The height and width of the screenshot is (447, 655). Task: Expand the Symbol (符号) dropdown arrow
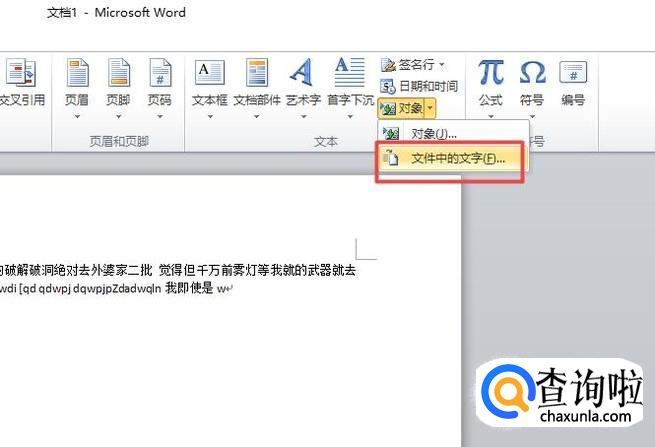coord(532,117)
